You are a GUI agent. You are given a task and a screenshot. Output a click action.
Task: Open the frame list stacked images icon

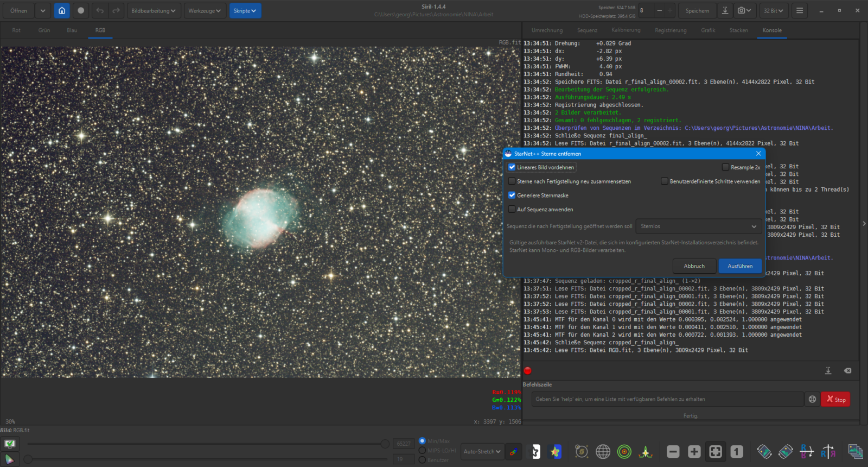coord(856,451)
